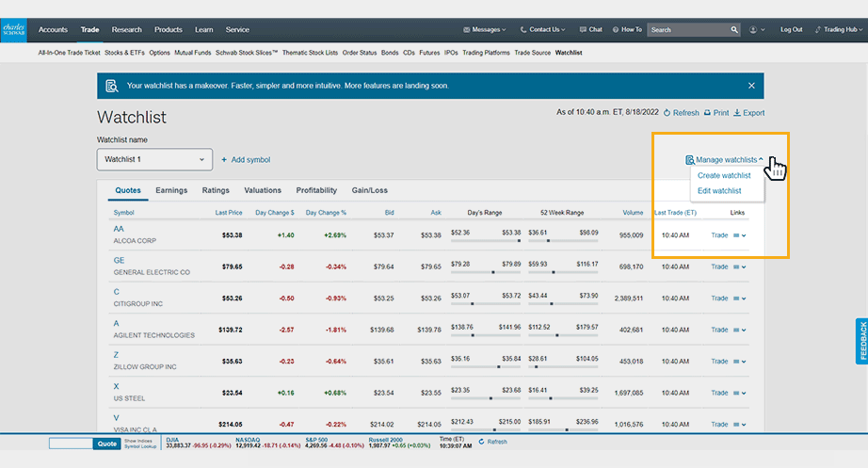The width and height of the screenshot is (868, 468).
Task: Open Trading Platforms
Action: (x=486, y=53)
